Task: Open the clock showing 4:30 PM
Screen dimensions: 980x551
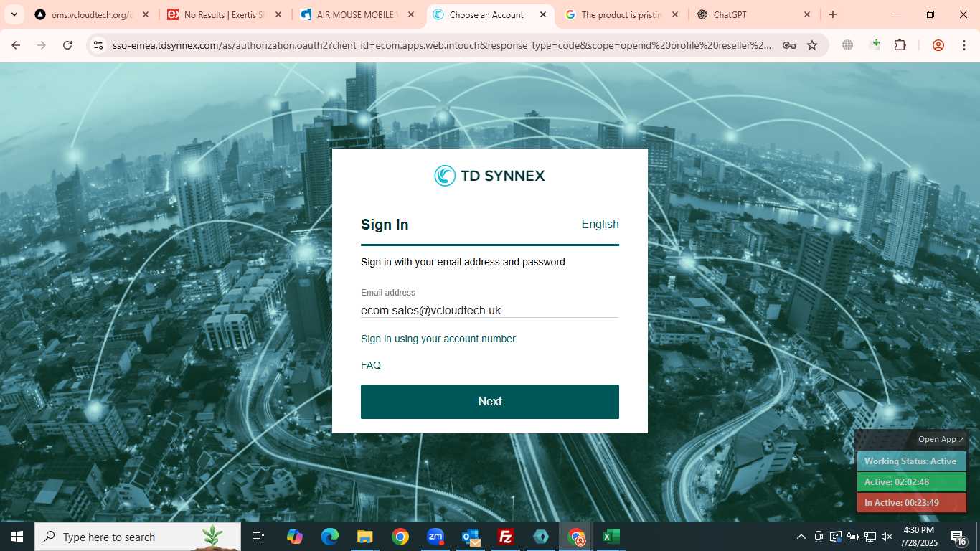Action: (918, 537)
